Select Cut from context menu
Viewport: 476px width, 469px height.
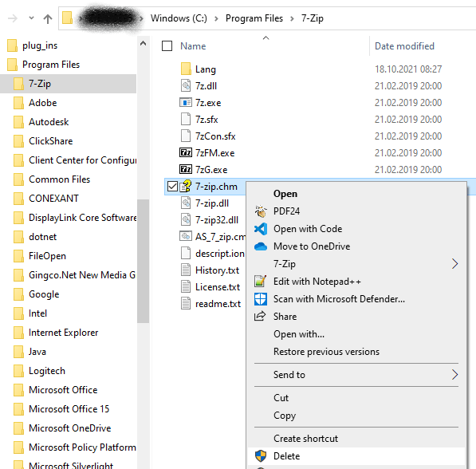tap(281, 398)
